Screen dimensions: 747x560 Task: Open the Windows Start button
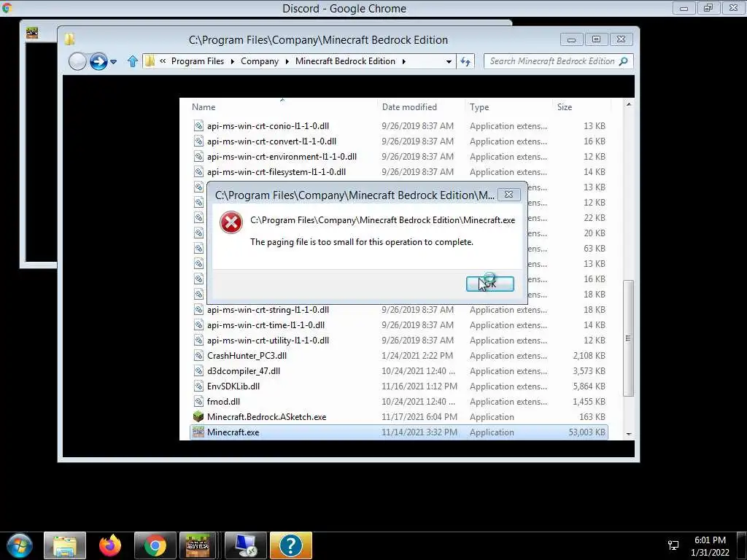[x=20, y=545]
